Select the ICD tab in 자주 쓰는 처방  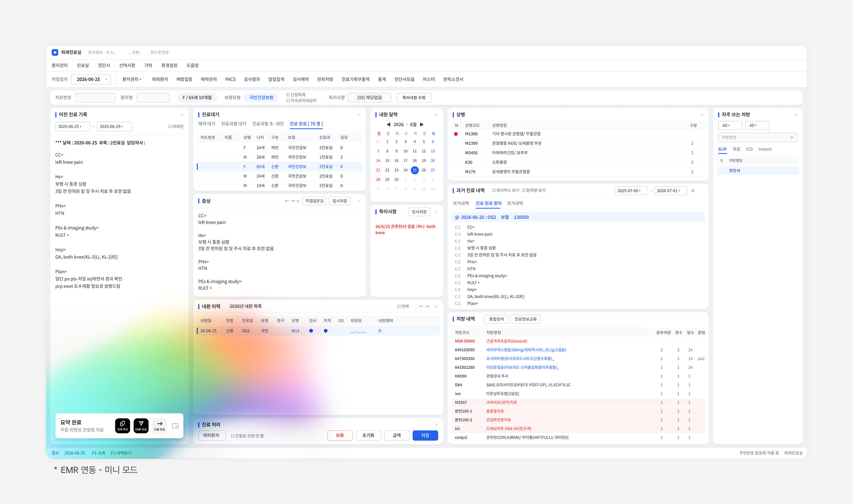pos(749,149)
